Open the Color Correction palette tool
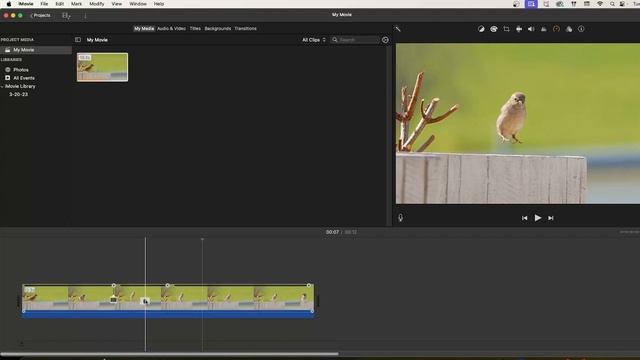 point(494,29)
